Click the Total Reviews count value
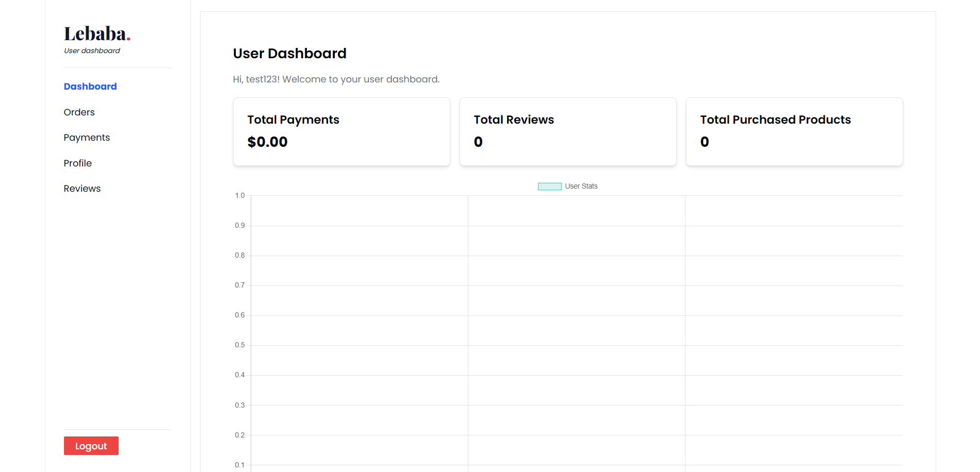The image size is (980, 472). (478, 142)
